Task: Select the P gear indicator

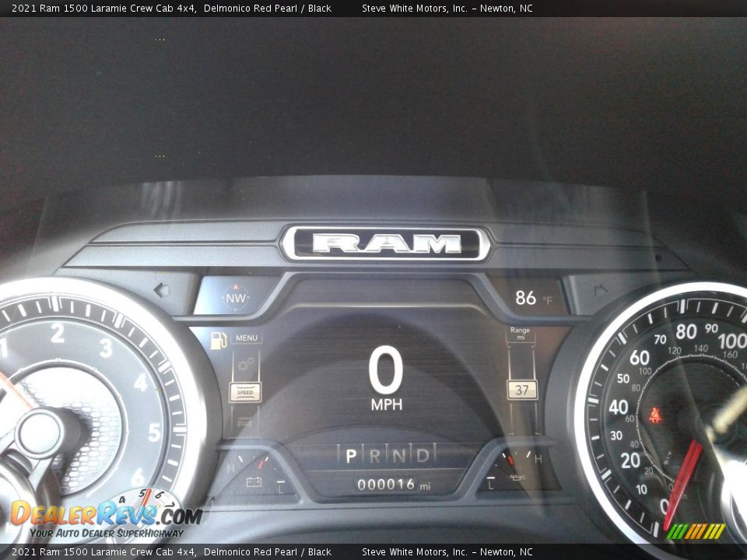Action: point(351,456)
